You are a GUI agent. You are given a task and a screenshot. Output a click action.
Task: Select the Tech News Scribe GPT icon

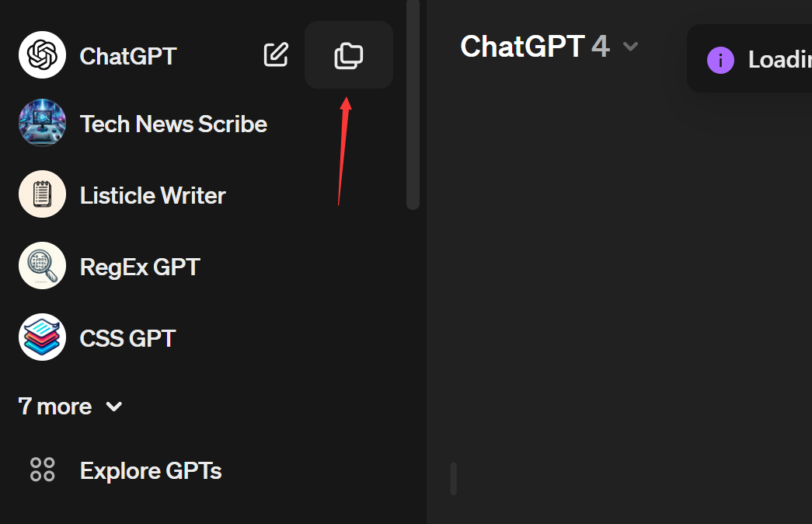coord(42,123)
